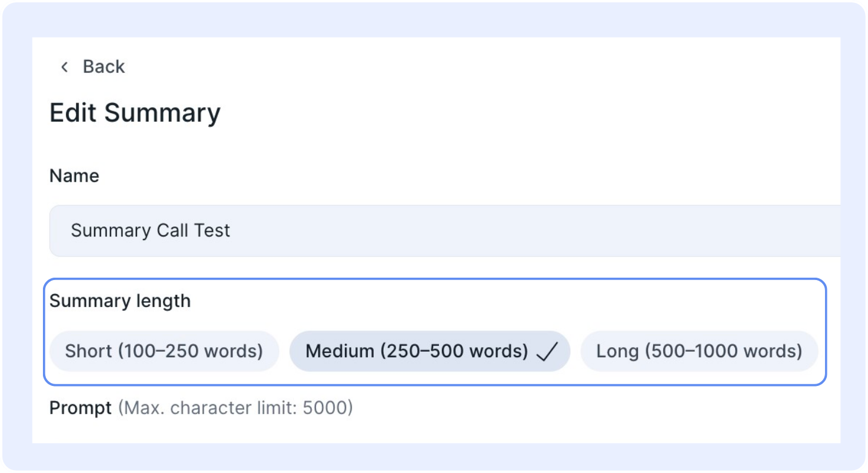
Task: Click the checkmark icon on the Medium chip
Action: (x=547, y=352)
